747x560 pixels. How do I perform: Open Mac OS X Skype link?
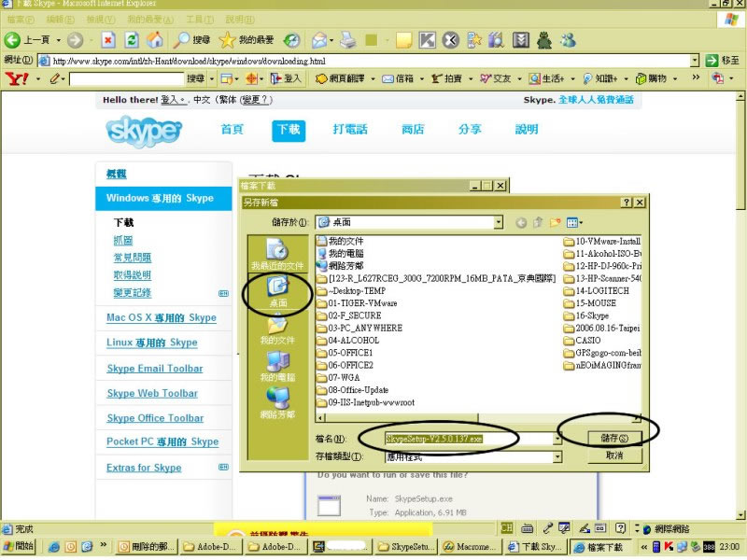point(162,317)
